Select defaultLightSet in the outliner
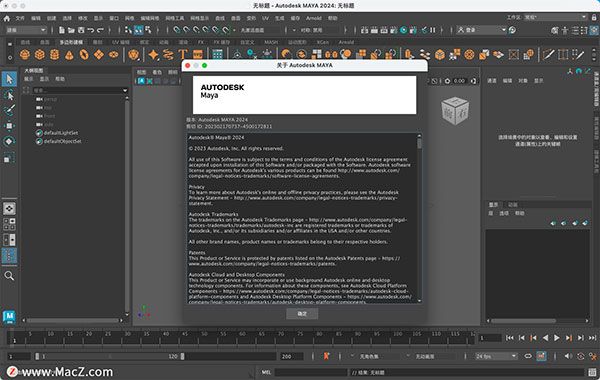The image size is (600, 380). (61, 133)
